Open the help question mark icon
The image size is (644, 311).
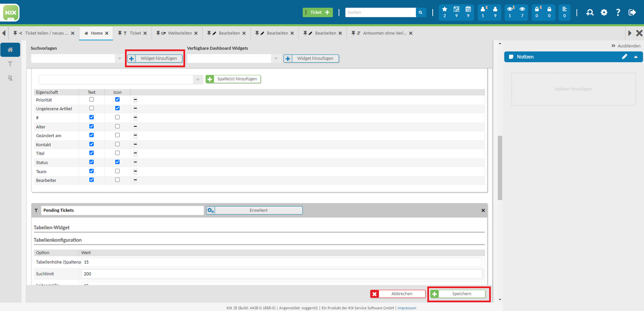(x=618, y=12)
